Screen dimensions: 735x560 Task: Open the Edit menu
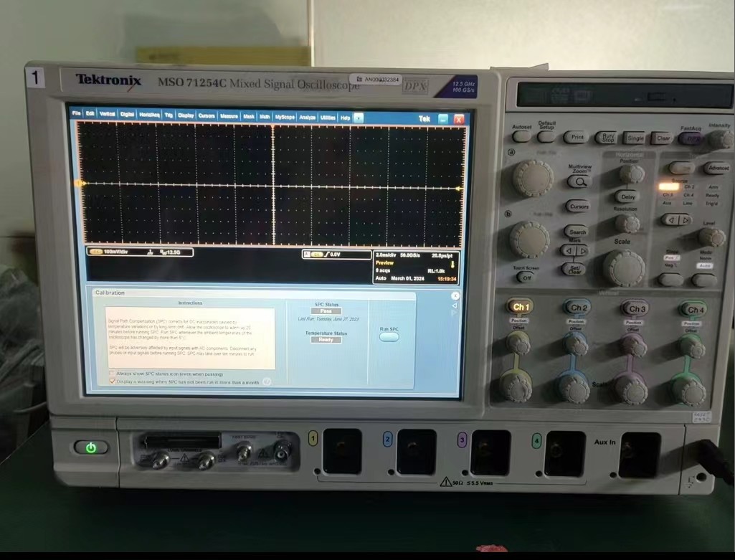tap(90, 114)
